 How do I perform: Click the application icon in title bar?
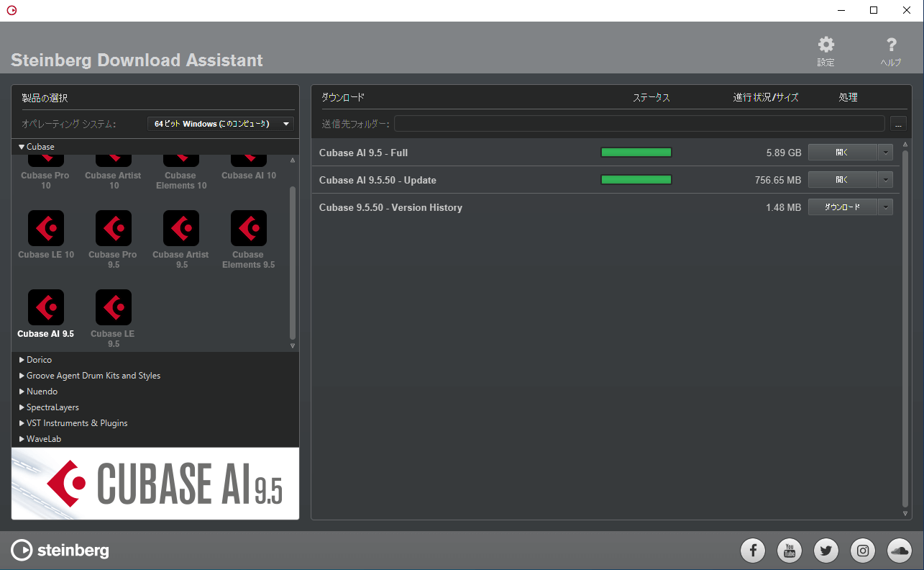[x=12, y=10]
